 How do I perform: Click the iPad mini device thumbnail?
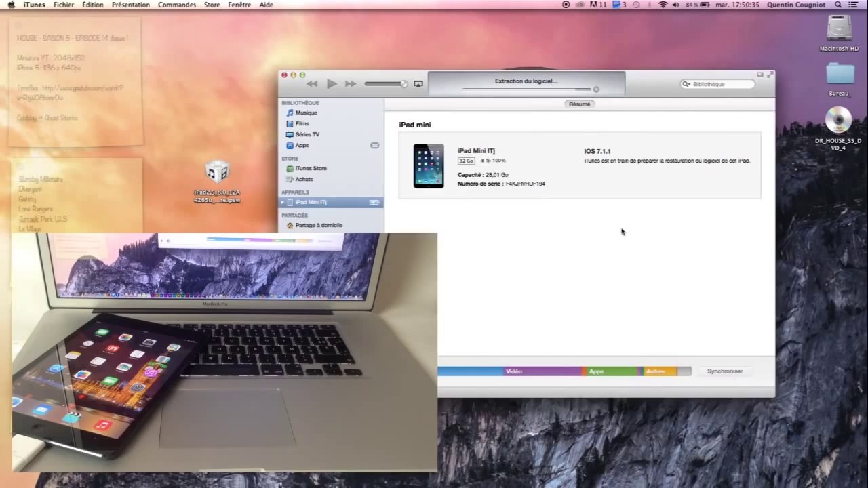pos(429,165)
